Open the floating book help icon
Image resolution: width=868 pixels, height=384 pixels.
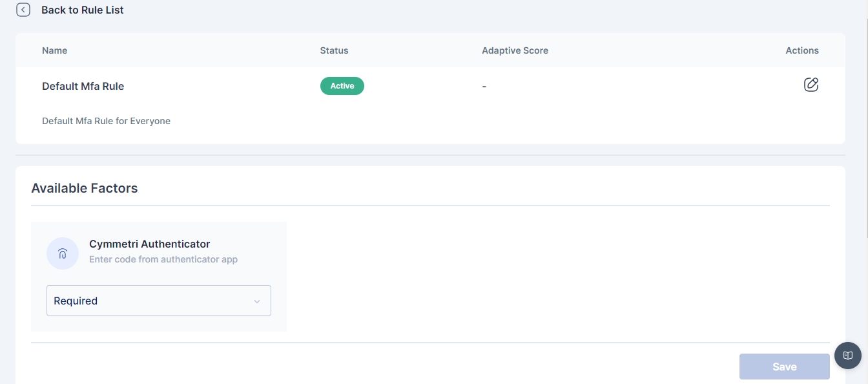[848, 356]
